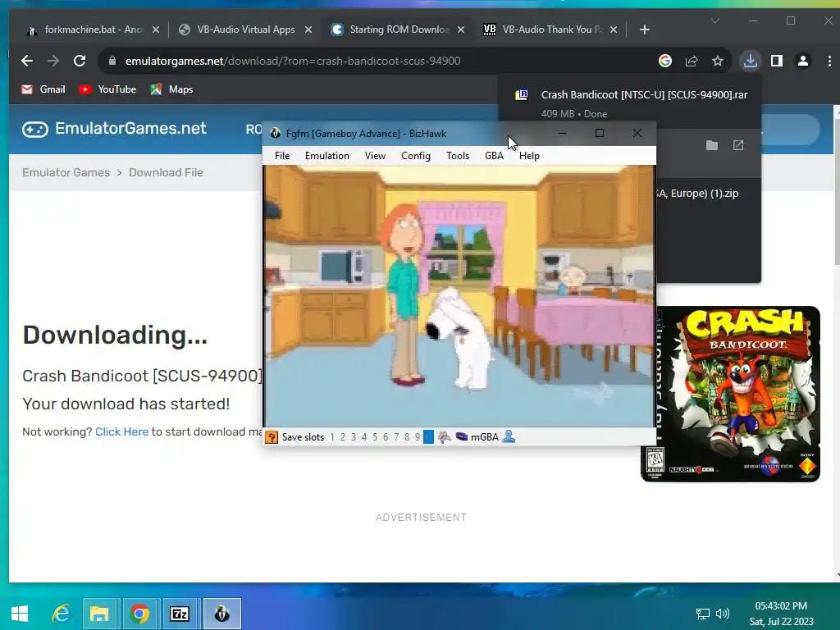Select save slot 9 in BizHawk
Viewport: 840px width, 630px height.
[x=418, y=437]
